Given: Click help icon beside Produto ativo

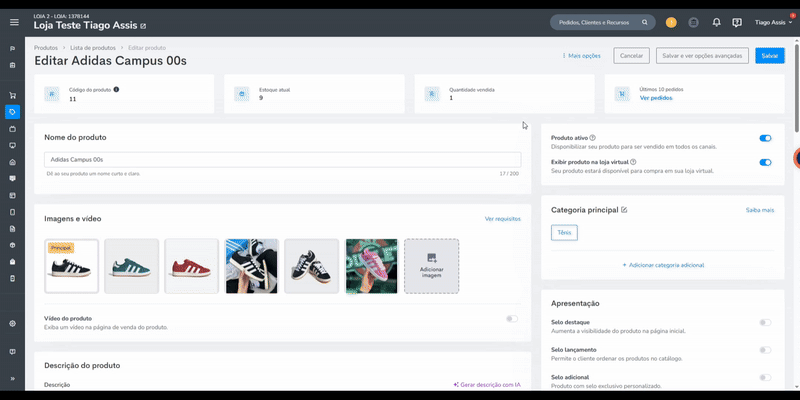Looking at the screenshot, I should click(592, 138).
